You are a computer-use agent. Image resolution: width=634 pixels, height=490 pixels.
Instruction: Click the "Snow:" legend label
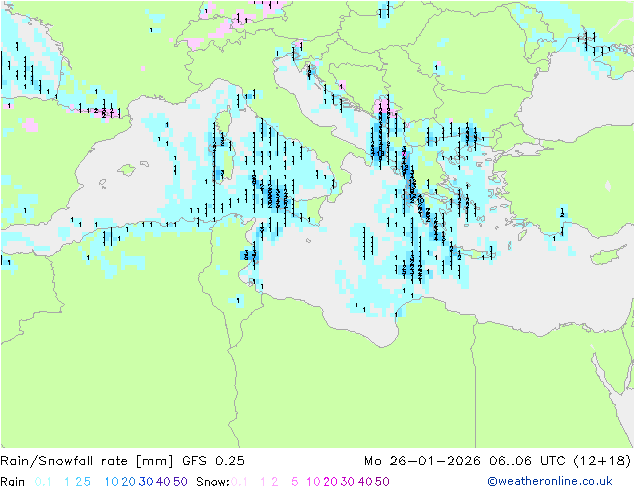213,482
